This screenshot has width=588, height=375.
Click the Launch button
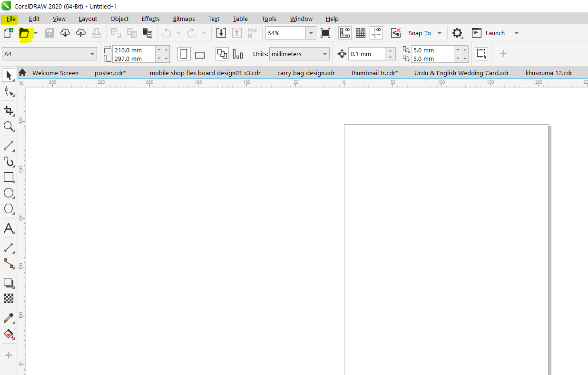[495, 33]
